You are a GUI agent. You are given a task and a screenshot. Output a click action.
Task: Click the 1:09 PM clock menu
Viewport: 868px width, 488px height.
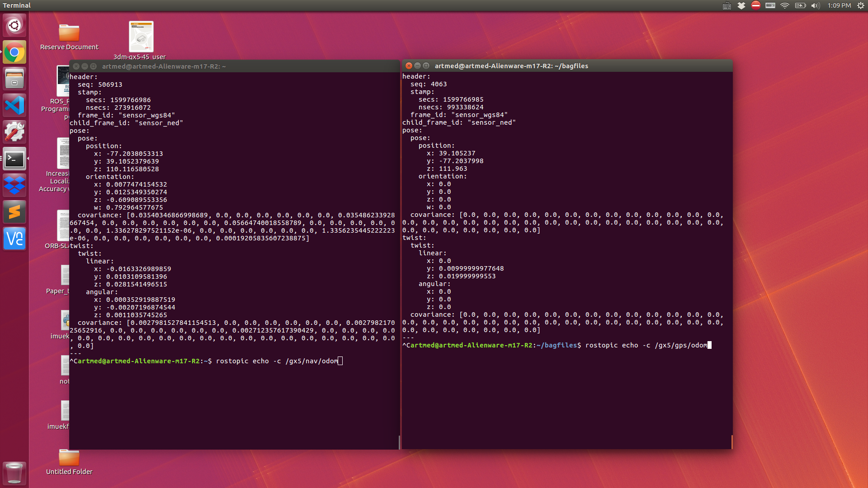coord(839,5)
